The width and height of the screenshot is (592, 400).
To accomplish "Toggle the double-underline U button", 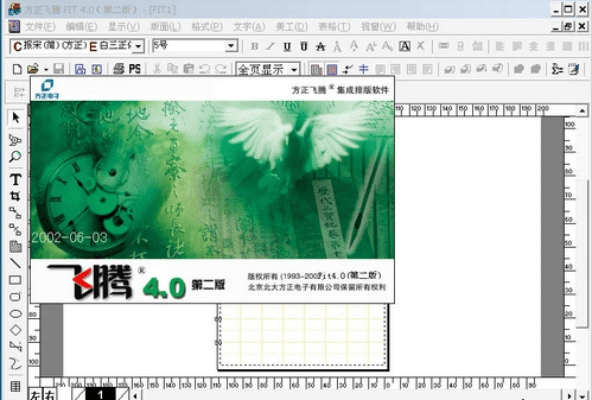I will click(x=304, y=46).
